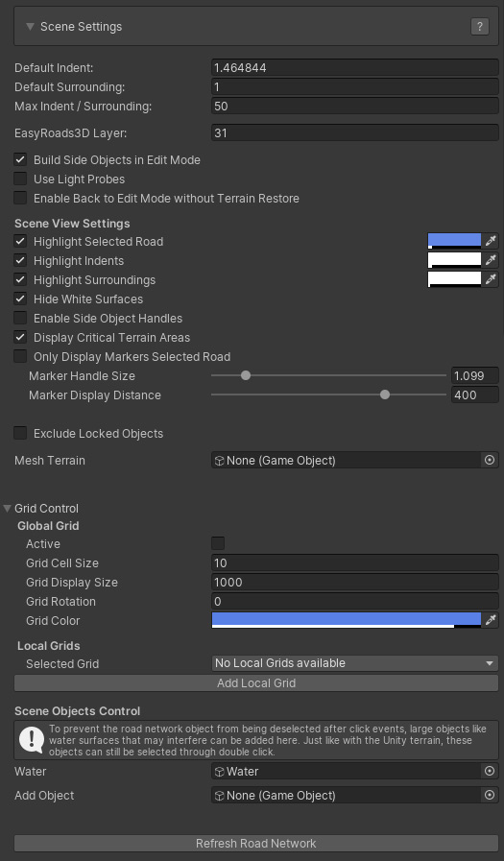
Task: Open object picker for Water field
Action: [x=490, y=771]
